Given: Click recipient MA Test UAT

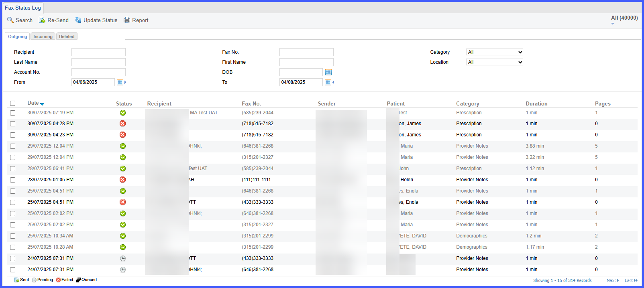Looking at the screenshot, I should tap(204, 113).
